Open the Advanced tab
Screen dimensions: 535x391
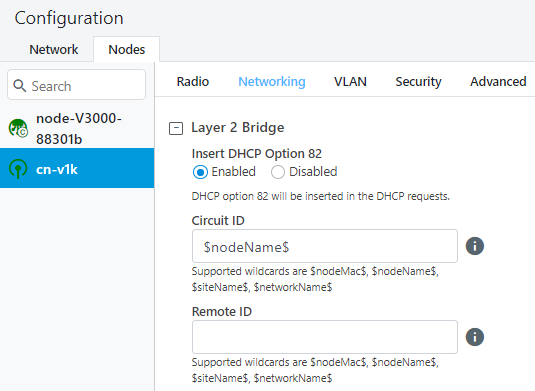pos(498,82)
